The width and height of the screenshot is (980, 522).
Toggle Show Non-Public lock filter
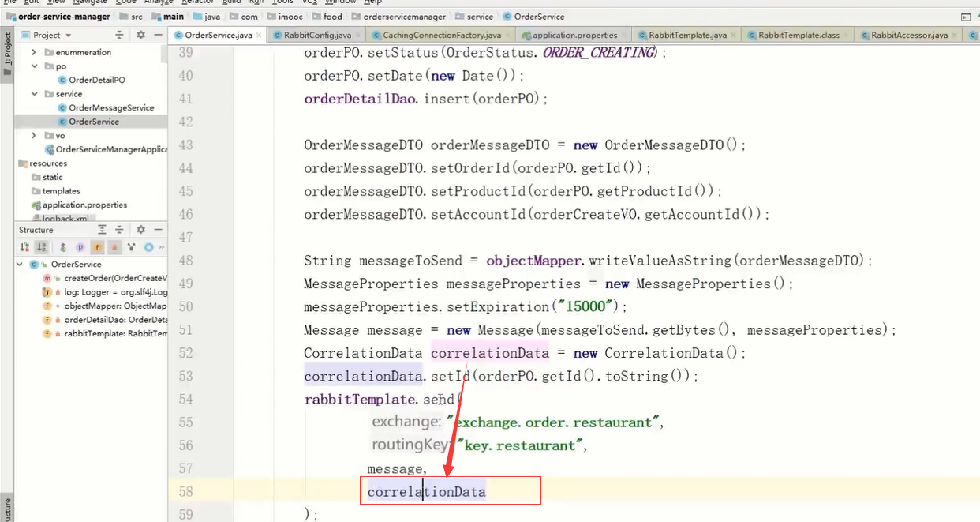pyautogui.click(x=115, y=247)
